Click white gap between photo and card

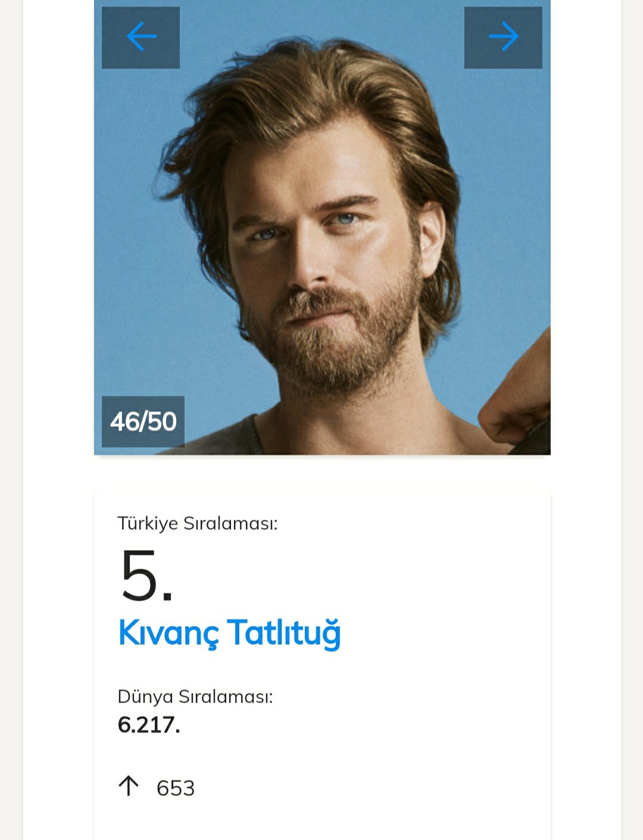321,473
